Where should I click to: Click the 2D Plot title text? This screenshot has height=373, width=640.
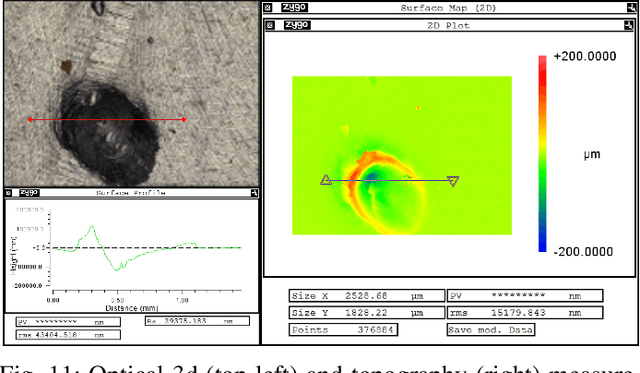click(x=448, y=25)
